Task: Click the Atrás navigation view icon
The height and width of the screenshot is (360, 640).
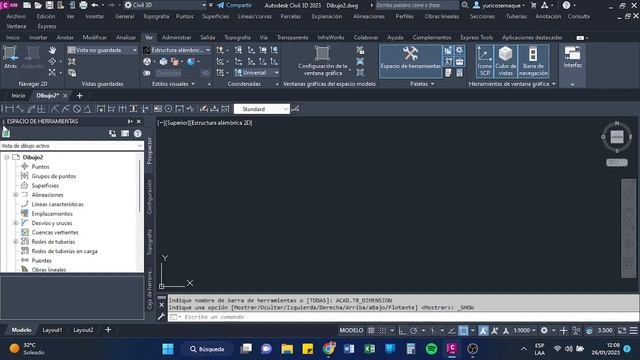Action: [10, 56]
